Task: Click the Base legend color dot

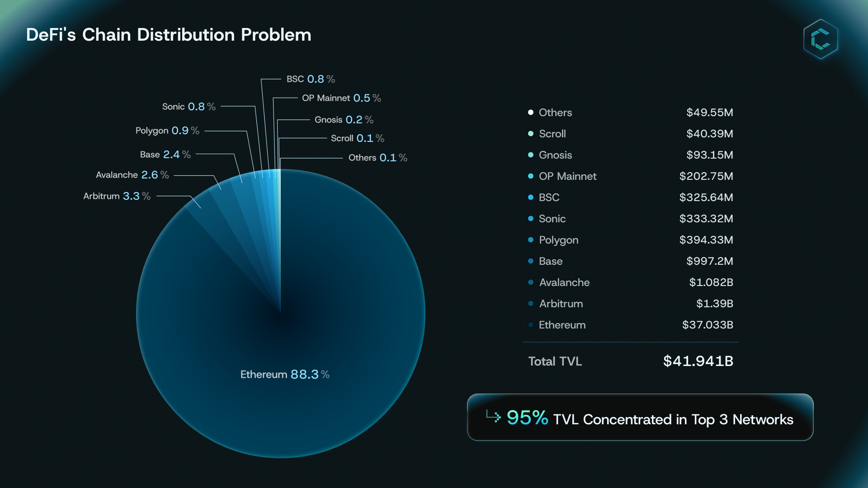Action: click(x=531, y=261)
